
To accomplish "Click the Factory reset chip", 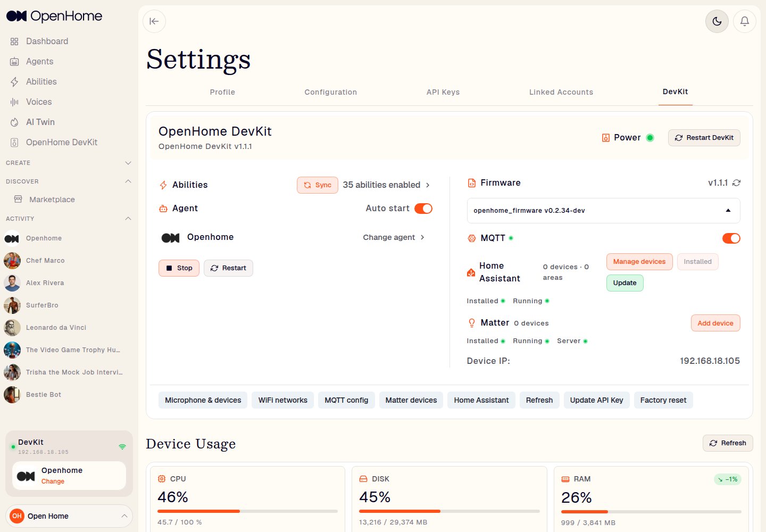I will click(x=663, y=400).
